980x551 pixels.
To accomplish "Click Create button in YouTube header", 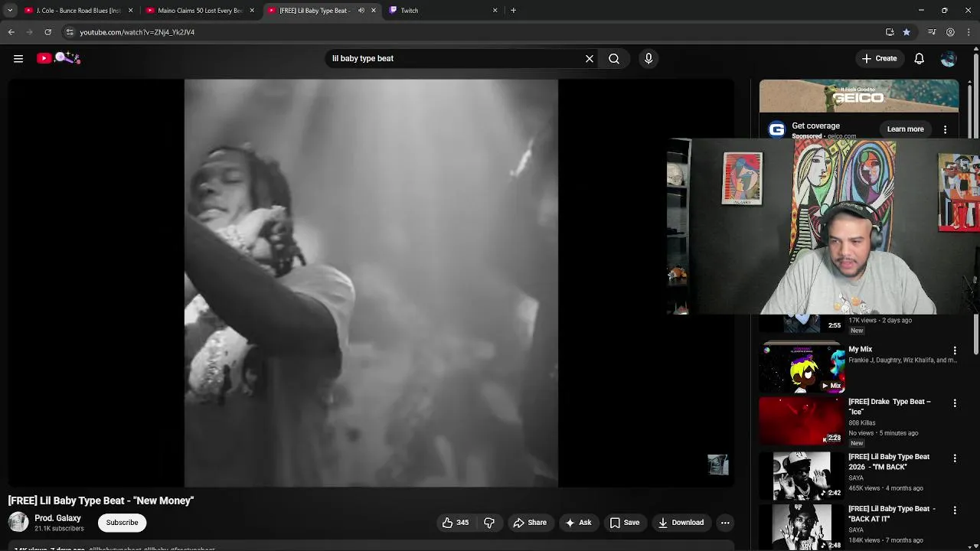I will [x=879, y=58].
